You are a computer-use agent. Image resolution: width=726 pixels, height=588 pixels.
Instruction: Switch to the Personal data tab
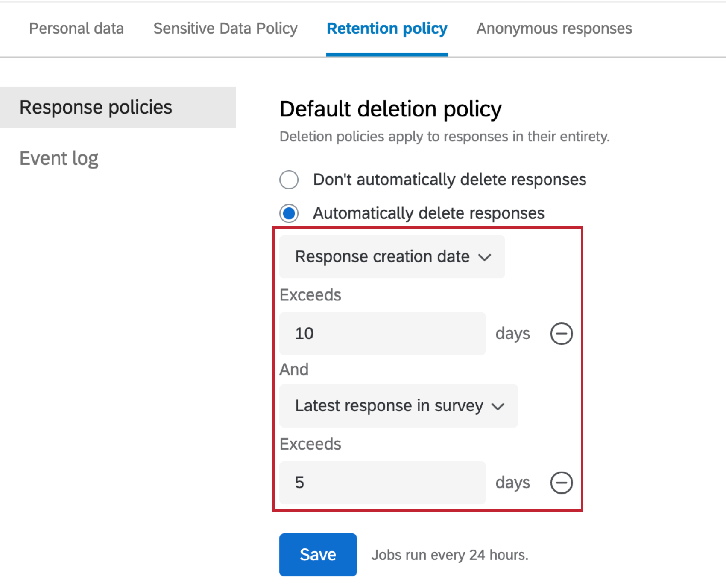click(x=76, y=28)
